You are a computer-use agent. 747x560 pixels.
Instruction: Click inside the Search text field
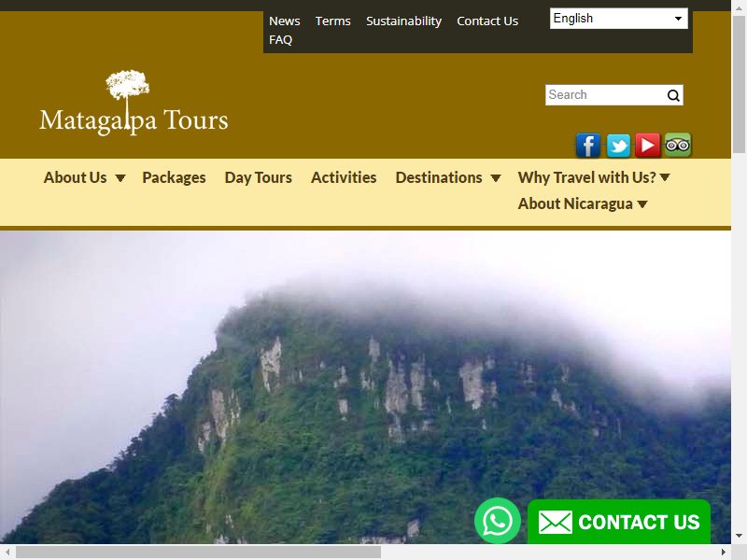(x=605, y=95)
